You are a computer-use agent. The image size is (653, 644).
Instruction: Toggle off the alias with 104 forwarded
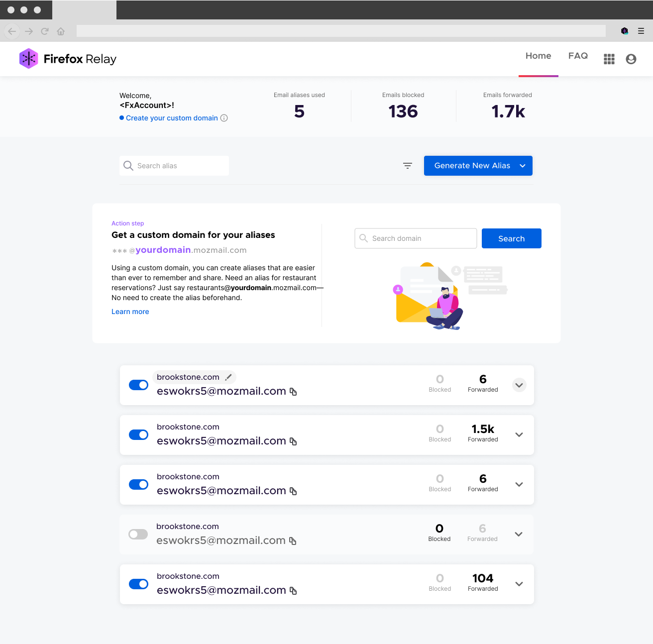tap(138, 584)
